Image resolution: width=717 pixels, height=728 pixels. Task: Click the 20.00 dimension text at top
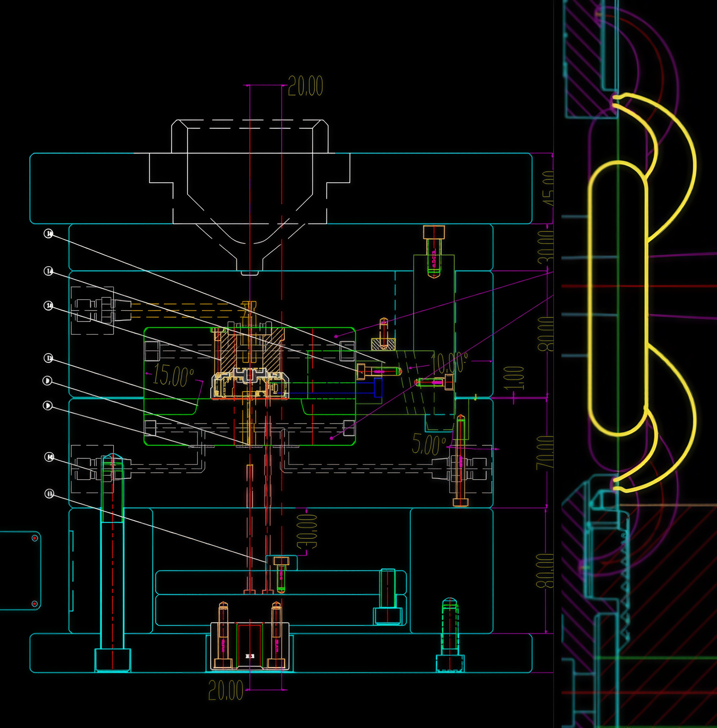305,86
